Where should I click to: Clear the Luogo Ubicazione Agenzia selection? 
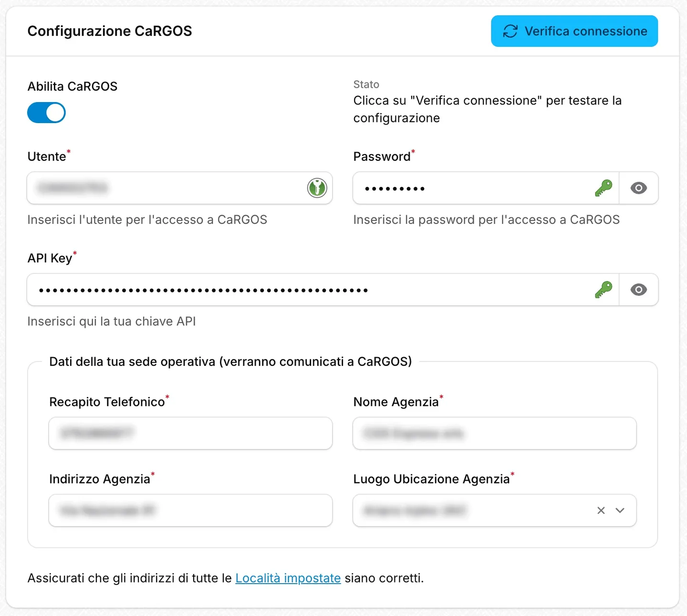(601, 511)
